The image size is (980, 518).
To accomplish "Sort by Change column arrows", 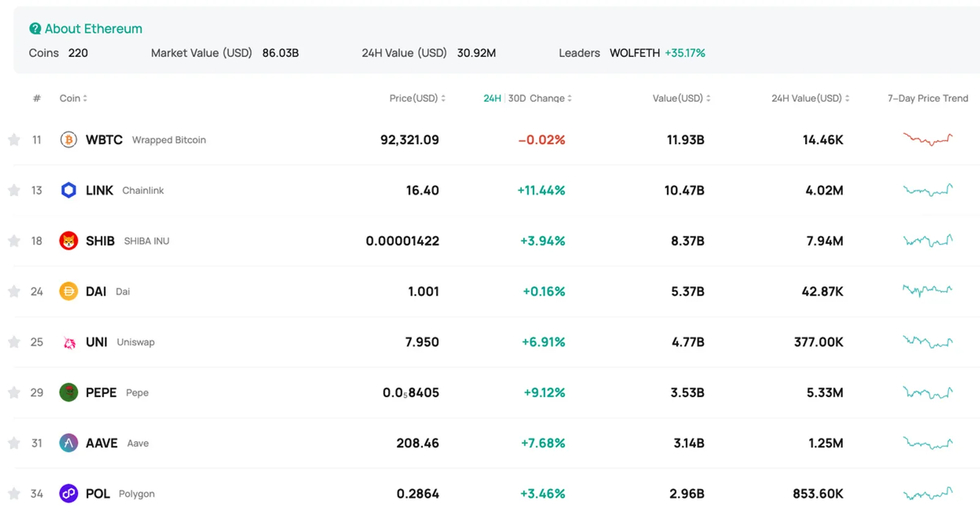I will point(570,98).
